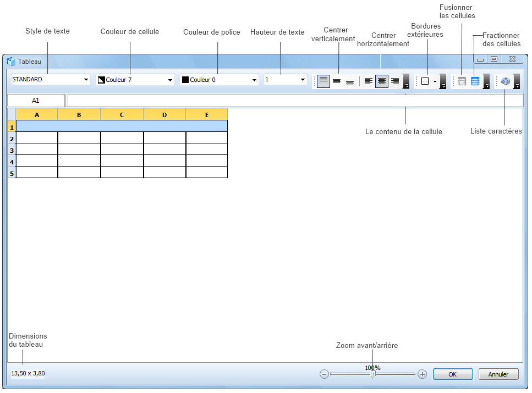Click the zoom slider handle
Screen dimensions: 532x393
[374, 374]
